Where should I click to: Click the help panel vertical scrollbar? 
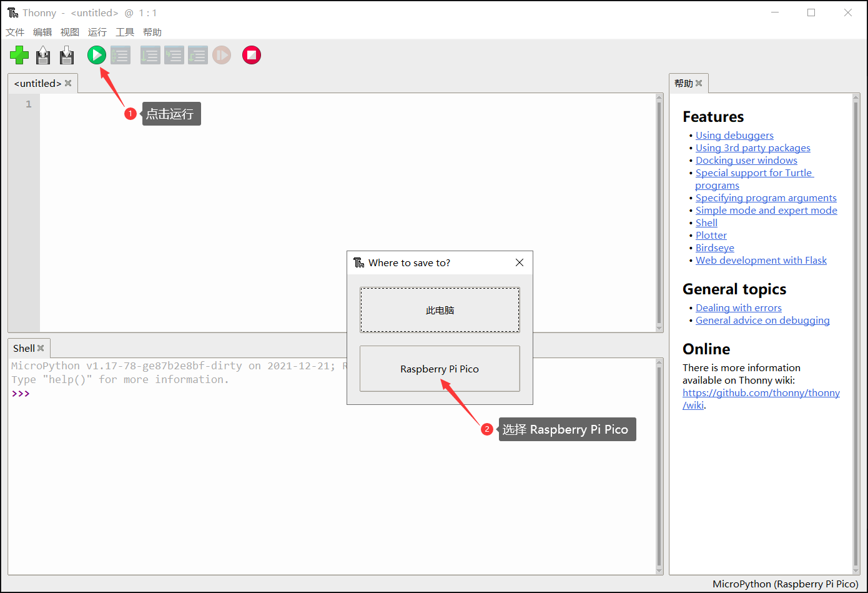click(856, 334)
